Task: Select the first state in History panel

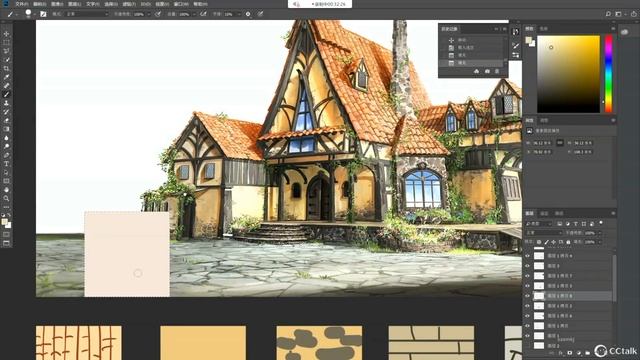Action: point(472,40)
